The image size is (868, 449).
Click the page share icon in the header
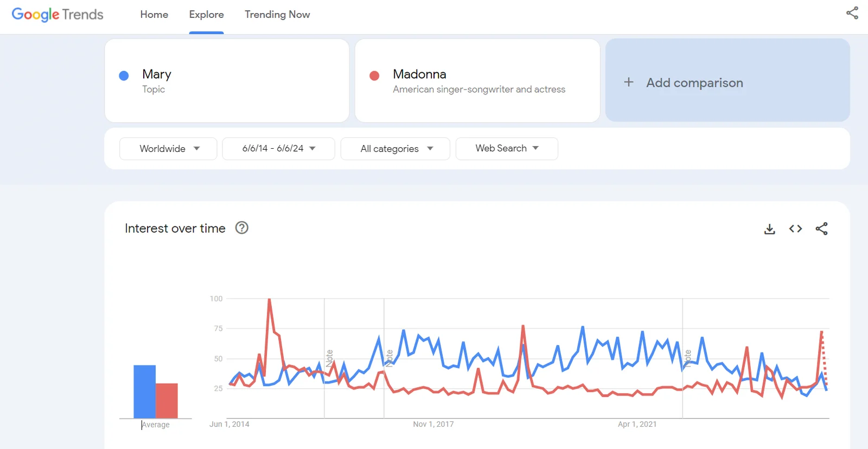[852, 13]
